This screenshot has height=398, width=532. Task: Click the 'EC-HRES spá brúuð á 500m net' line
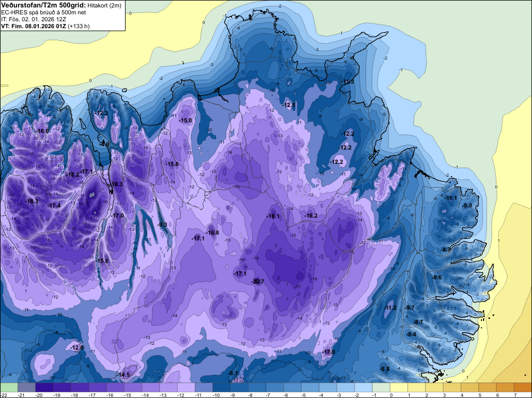pos(44,12)
